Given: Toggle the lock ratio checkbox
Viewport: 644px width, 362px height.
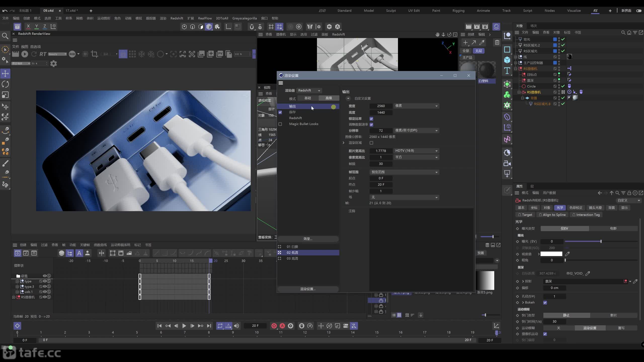Looking at the screenshot, I should click(x=371, y=119).
